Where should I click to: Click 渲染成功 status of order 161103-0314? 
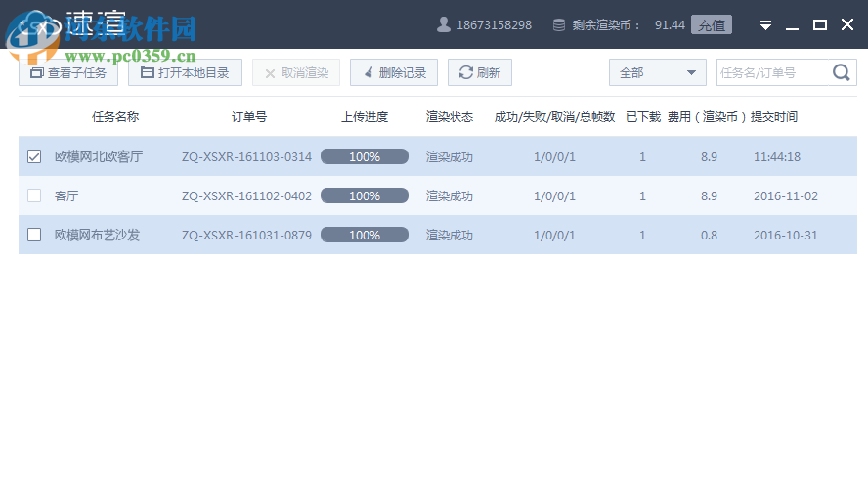450,156
